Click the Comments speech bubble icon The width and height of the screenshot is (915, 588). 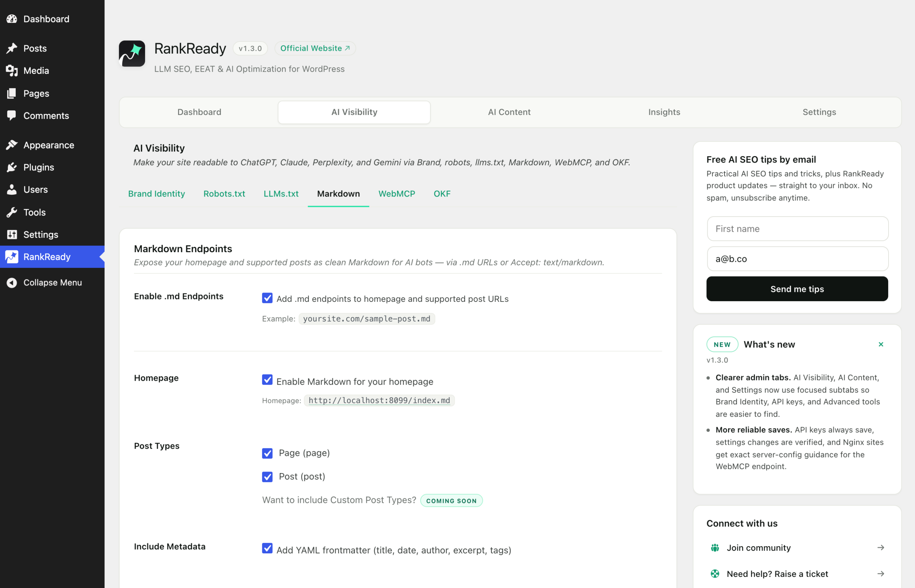12,116
